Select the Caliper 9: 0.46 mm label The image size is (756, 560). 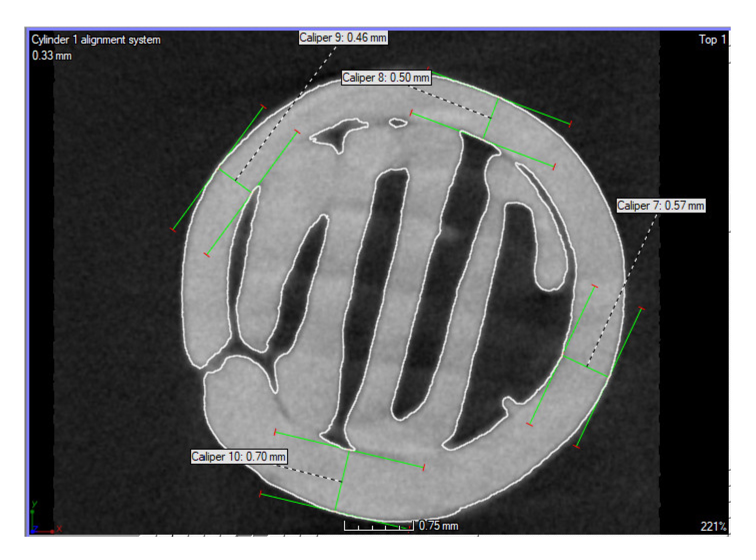pyautogui.click(x=342, y=38)
